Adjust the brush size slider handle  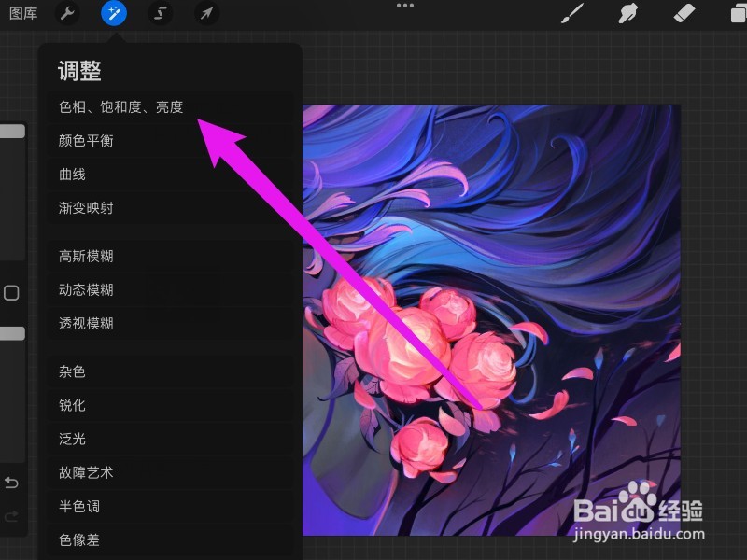coord(12,132)
